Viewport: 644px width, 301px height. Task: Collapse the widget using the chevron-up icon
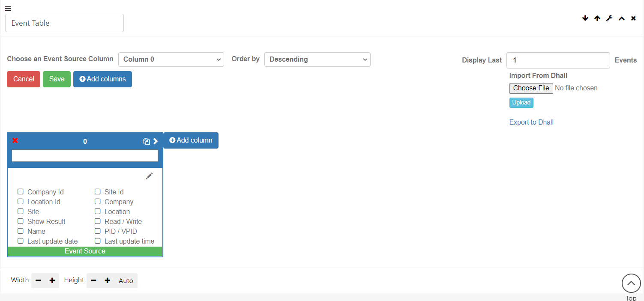click(621, 18)
